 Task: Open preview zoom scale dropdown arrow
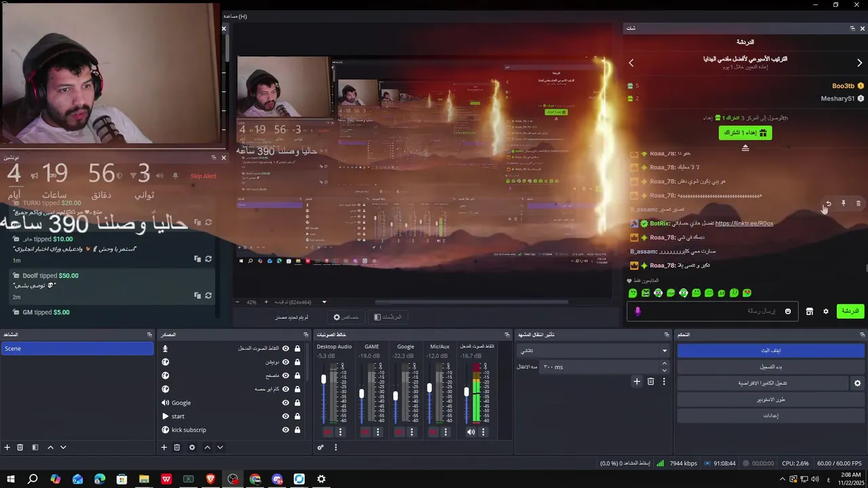coord(324,302)
